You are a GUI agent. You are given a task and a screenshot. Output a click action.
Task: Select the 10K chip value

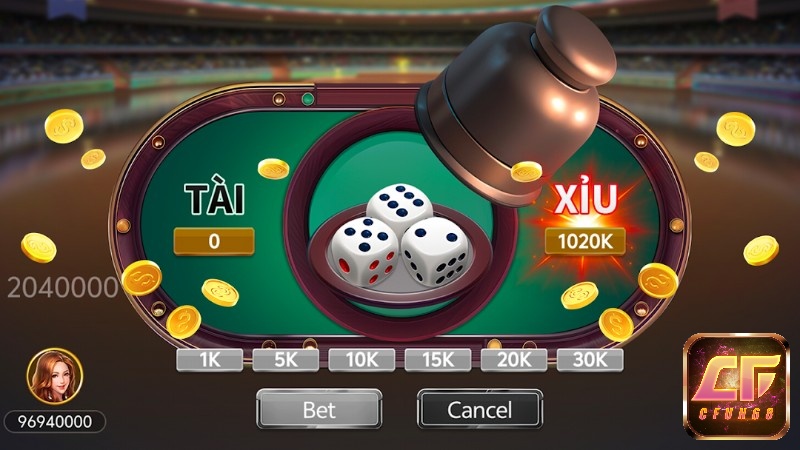362,360
